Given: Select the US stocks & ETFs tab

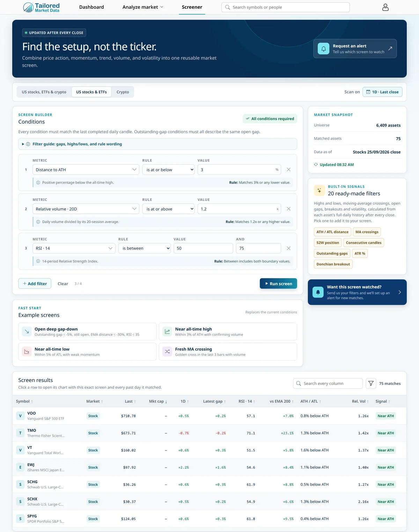Looking at the screenshot, I should pos(91,92).
